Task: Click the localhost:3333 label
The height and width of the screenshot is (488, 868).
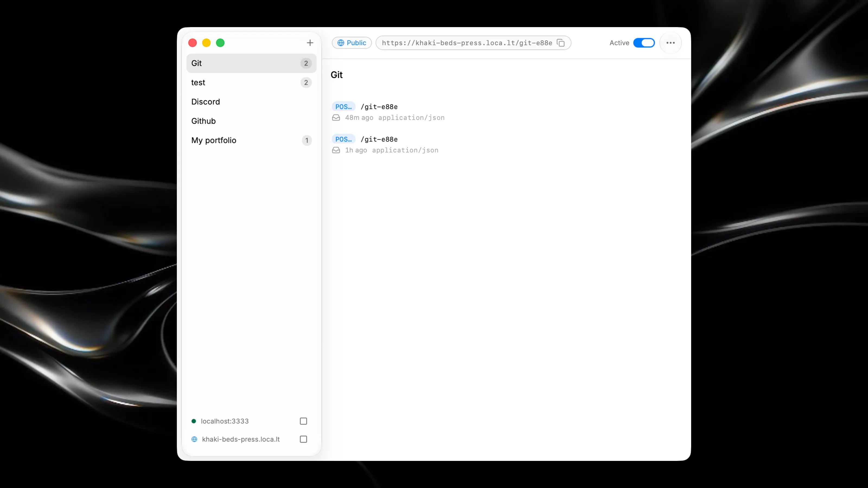Action: pyautogui.click(x=225, y=421)
